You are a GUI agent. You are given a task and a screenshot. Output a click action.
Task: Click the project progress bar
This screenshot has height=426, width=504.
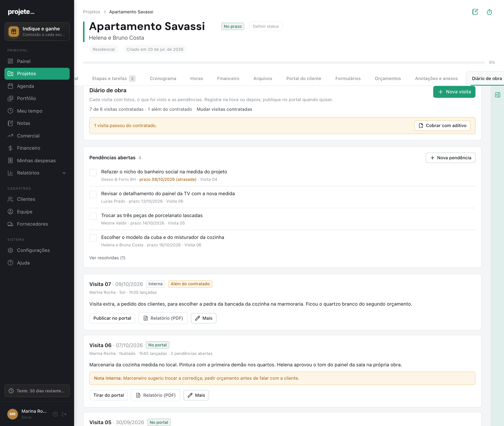(x=284, y=63)
